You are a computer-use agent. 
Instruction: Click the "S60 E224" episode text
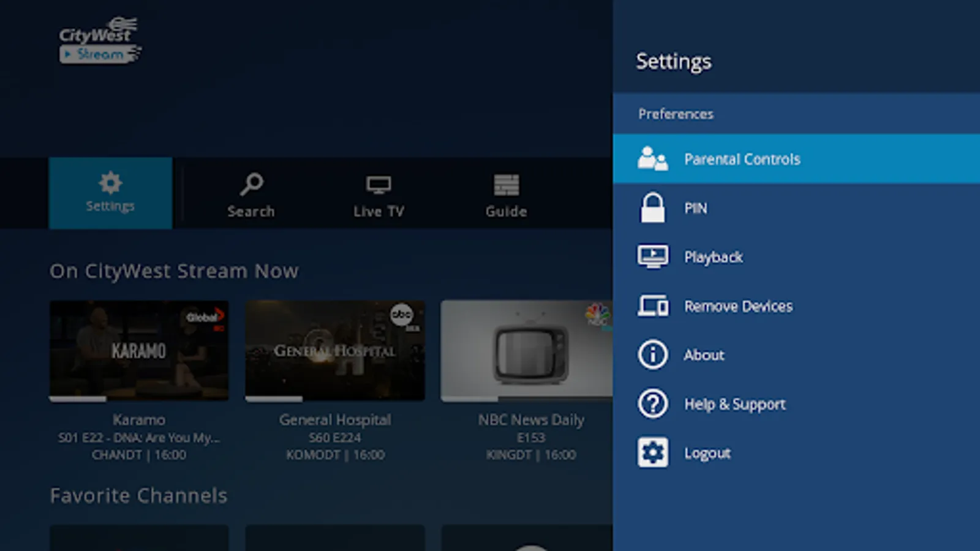pyautogui.click(x=335, y=438)
